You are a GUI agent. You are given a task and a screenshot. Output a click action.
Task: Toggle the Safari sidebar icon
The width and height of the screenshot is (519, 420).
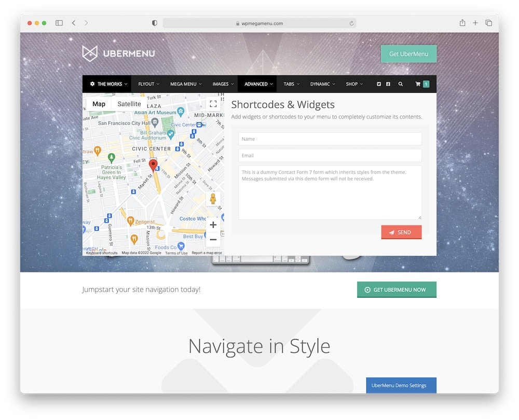(59, 23)
